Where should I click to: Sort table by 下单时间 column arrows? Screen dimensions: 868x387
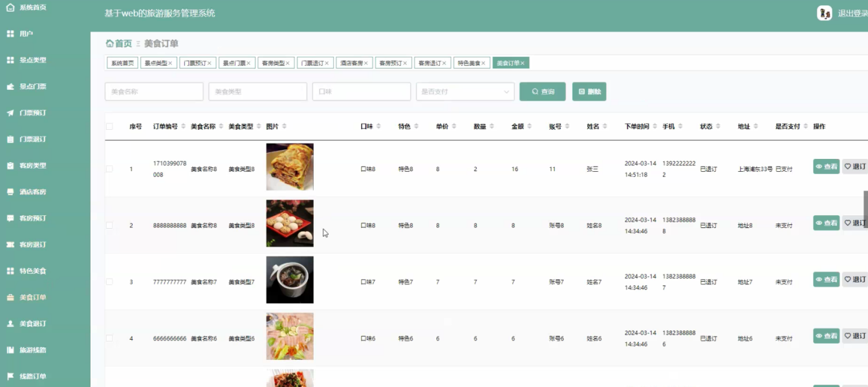[655, 127]
